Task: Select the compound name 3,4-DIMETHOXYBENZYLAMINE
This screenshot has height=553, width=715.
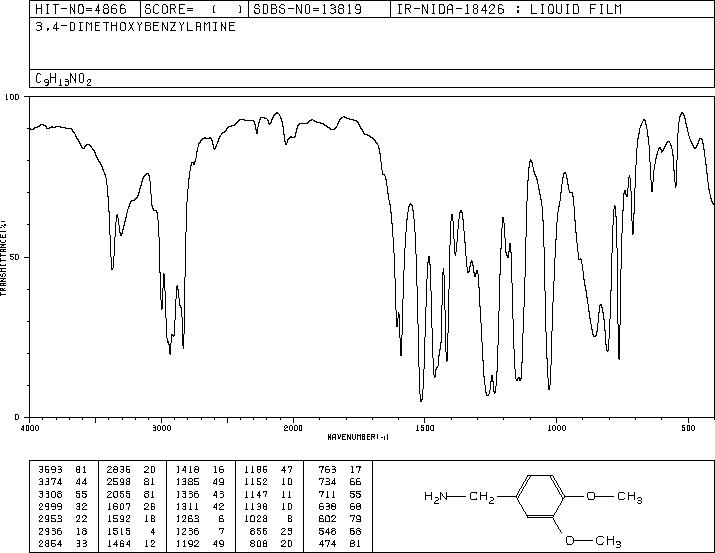Action: click(135, 27)
